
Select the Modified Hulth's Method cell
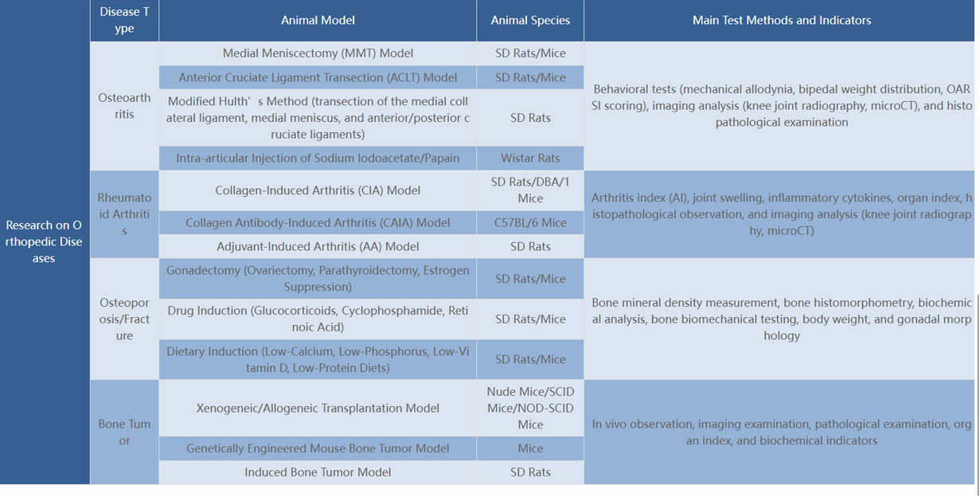pyautogui.click(x=318, y=118)
